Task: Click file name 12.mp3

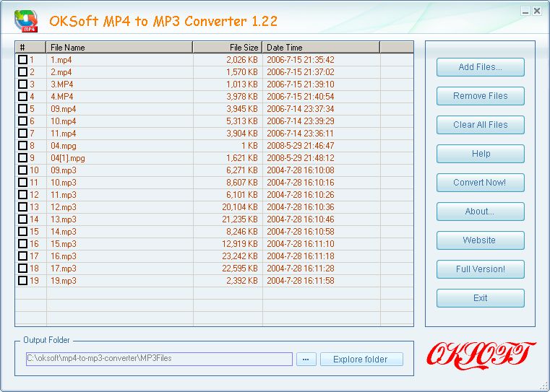Action: click(63, 207)
